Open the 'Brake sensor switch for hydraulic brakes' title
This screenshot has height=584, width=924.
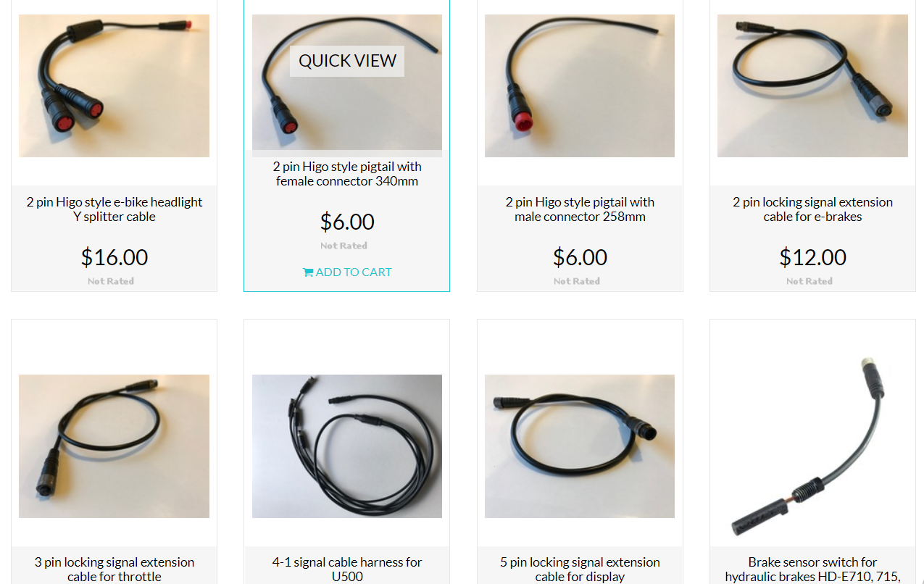pos(812,570)
